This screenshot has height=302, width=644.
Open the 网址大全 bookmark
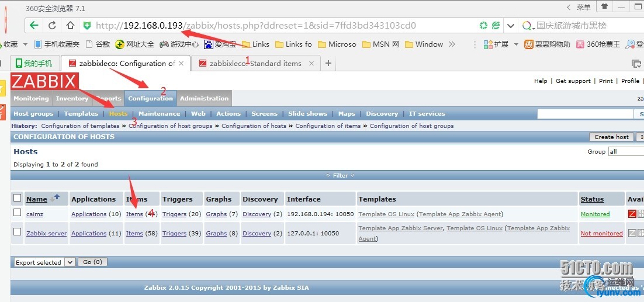click(135, 44)
